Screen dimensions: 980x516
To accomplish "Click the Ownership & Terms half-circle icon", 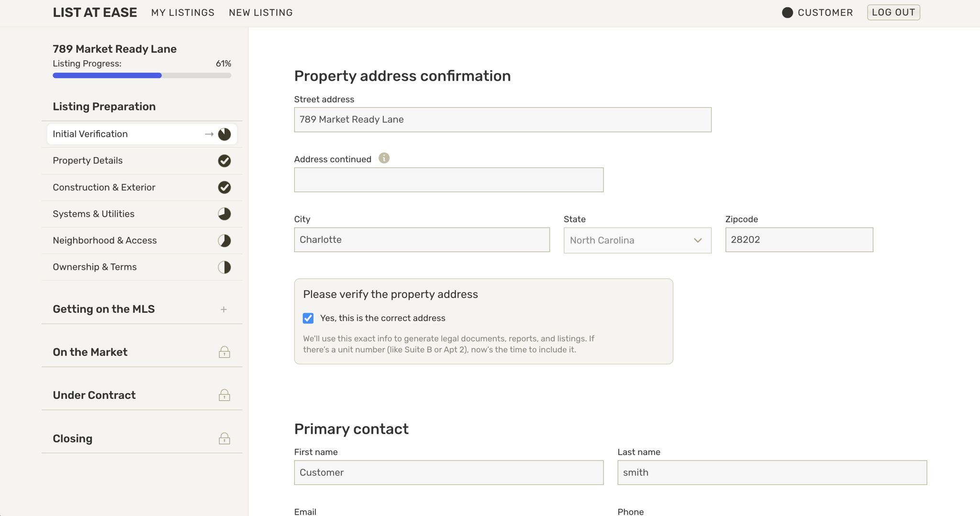I will [x=224, y=267].
